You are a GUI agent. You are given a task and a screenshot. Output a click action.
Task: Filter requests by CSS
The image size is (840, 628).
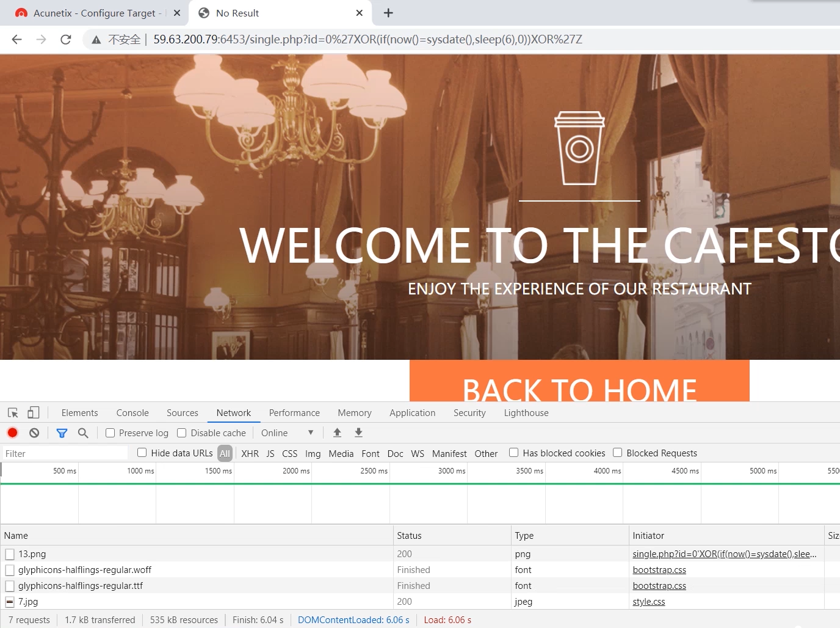click(290, 453)
